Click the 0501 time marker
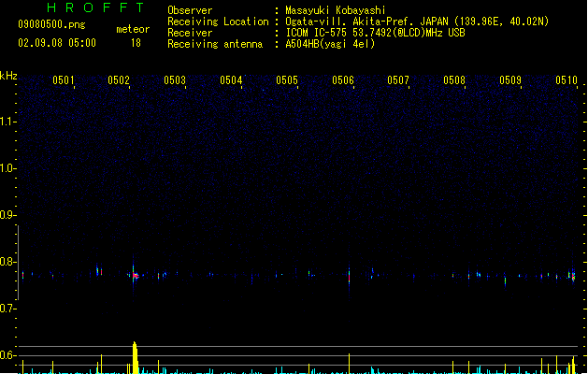588x374 pixels. pos(63,80)
